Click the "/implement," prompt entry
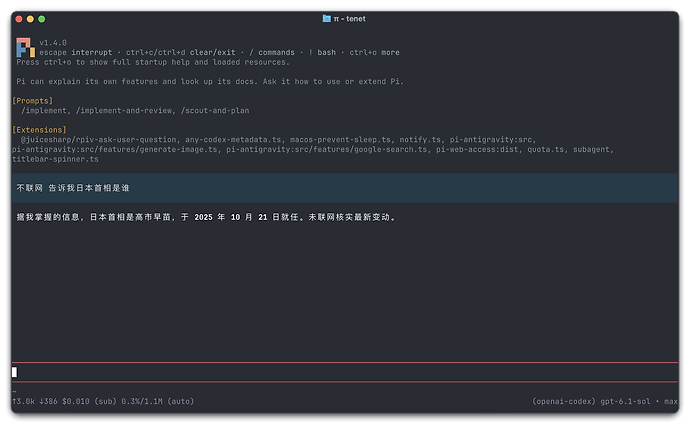The width and height of the screenshot is (690, 427). 46,110
